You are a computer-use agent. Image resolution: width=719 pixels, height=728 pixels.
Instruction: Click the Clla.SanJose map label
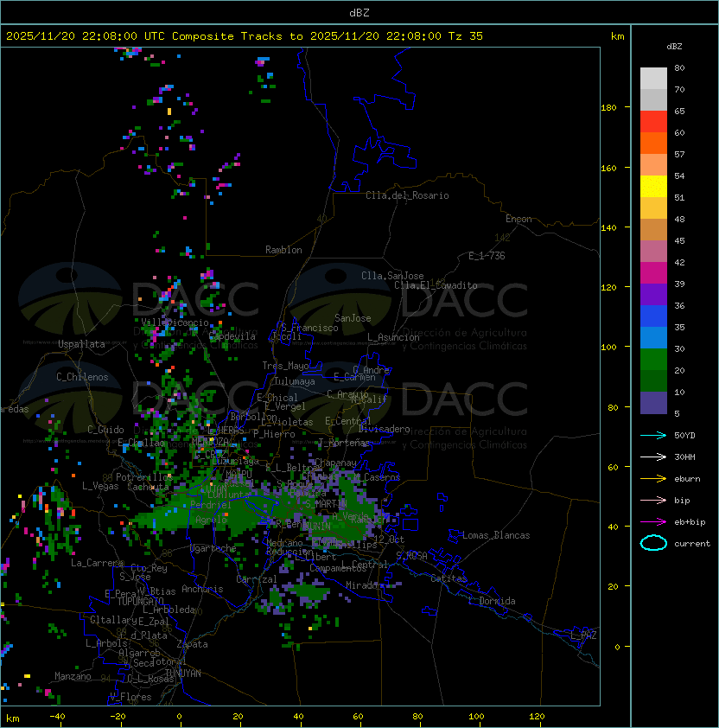392,276
